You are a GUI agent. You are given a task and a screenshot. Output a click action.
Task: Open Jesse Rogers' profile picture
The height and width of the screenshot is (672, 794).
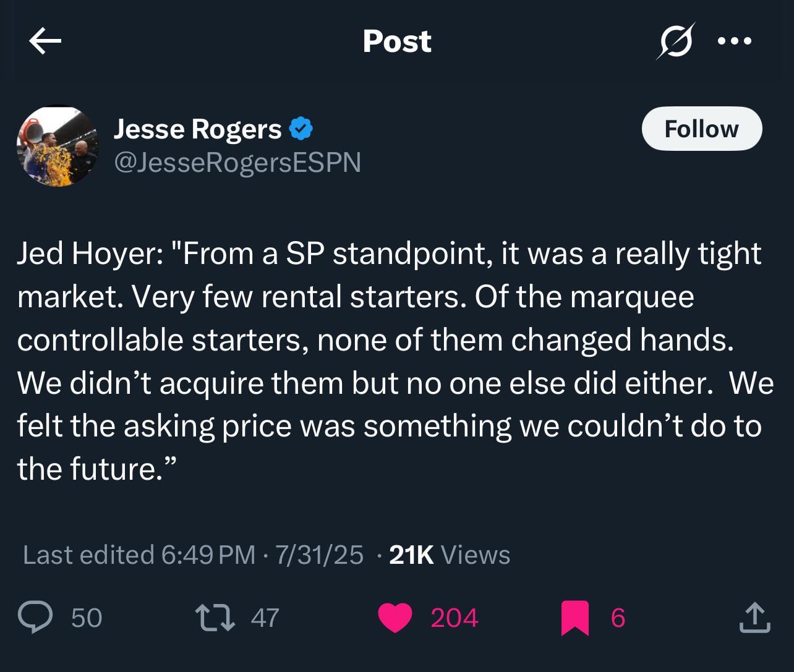coord(58,147)
